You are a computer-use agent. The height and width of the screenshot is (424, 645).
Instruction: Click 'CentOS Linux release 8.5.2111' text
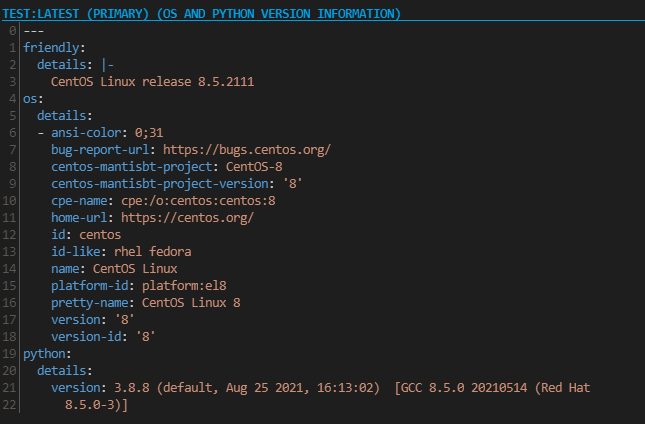(x=152, y=81)
